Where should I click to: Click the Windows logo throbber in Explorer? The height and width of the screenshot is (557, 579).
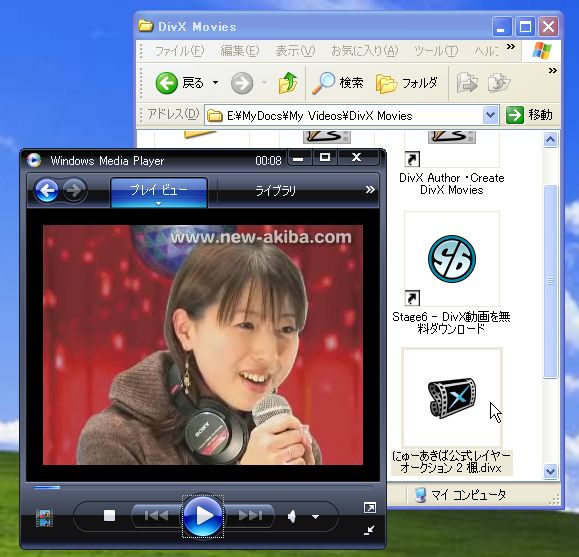pos(541,51)
